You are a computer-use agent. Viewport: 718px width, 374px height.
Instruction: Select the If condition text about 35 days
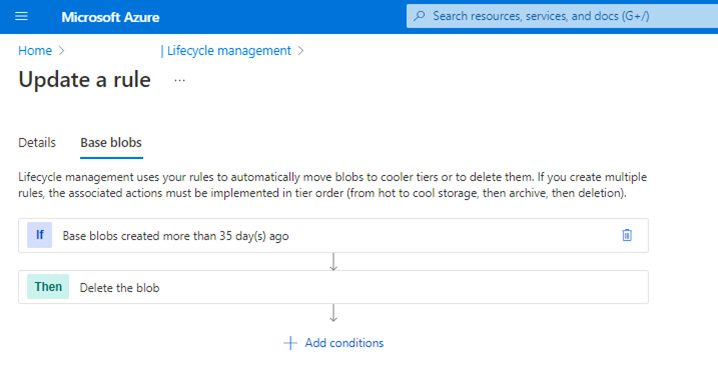pos(175,236)
